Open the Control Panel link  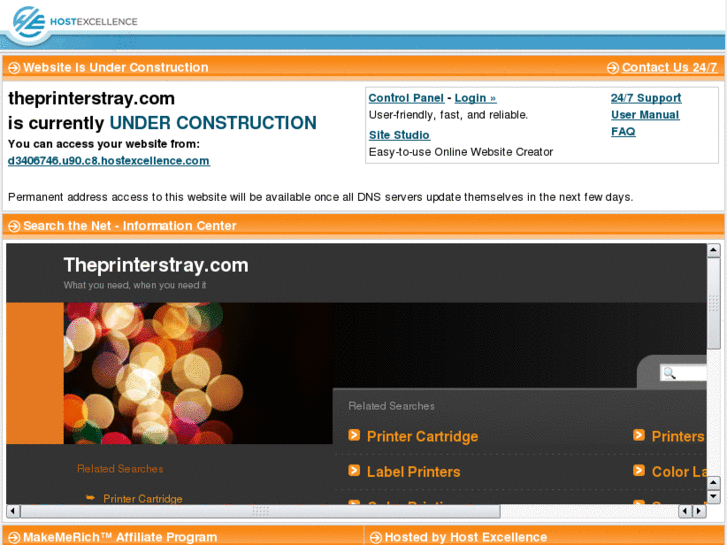tap(406, 98)
